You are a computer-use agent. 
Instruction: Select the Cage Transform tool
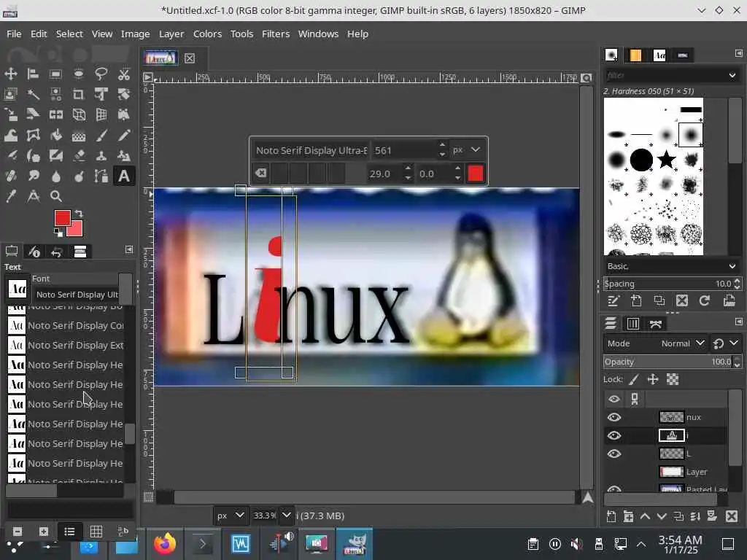[33, 135]
